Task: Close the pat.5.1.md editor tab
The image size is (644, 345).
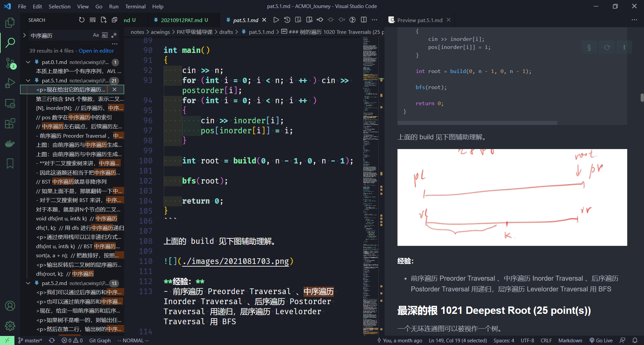Action: pos(264,20)
